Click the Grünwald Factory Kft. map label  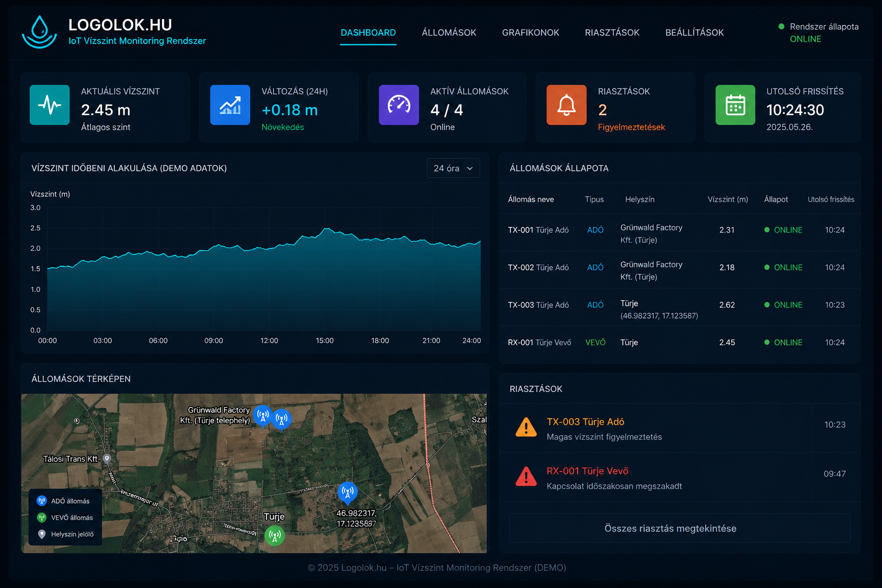[216, 415]
